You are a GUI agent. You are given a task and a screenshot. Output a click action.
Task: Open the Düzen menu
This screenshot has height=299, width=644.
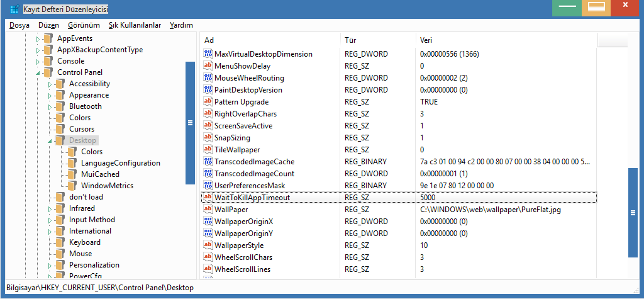tap(48, 25)
